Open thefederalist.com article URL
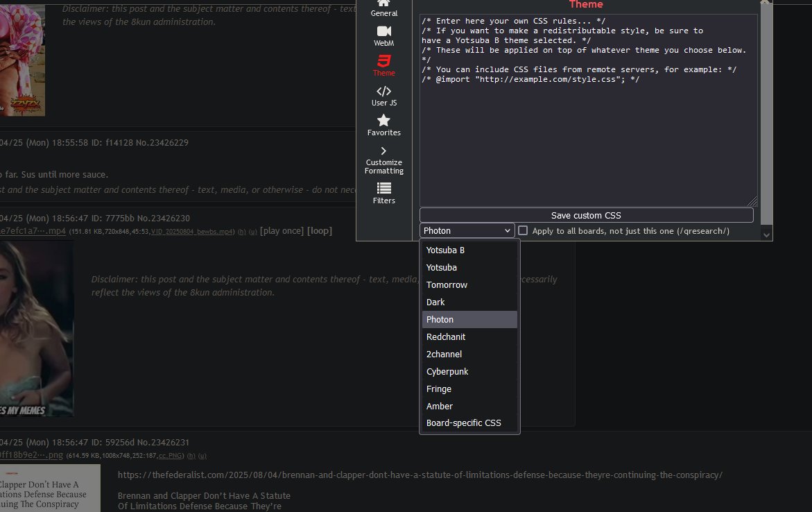This screenshot has width=812, height=512. pos(420,475)
